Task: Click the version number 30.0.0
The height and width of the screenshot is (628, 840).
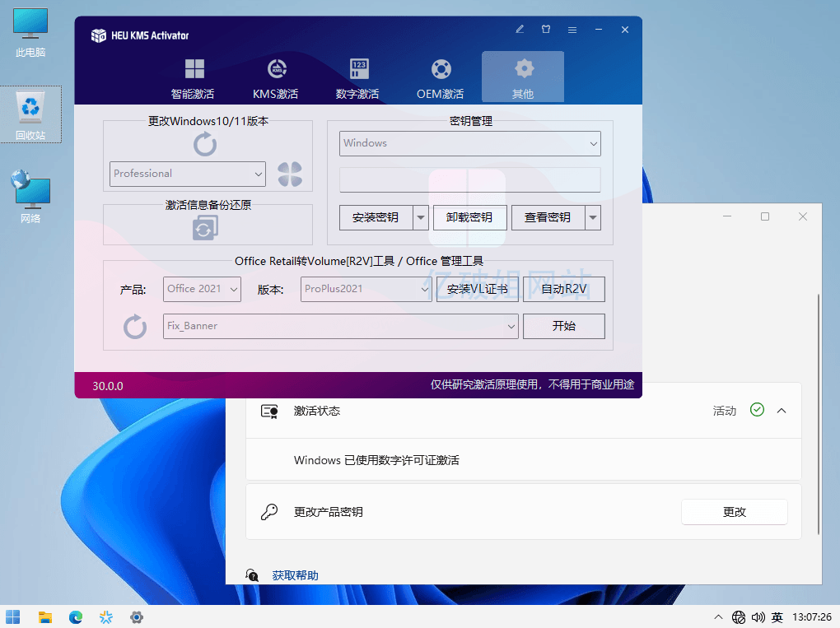Action: click(108, 386)
